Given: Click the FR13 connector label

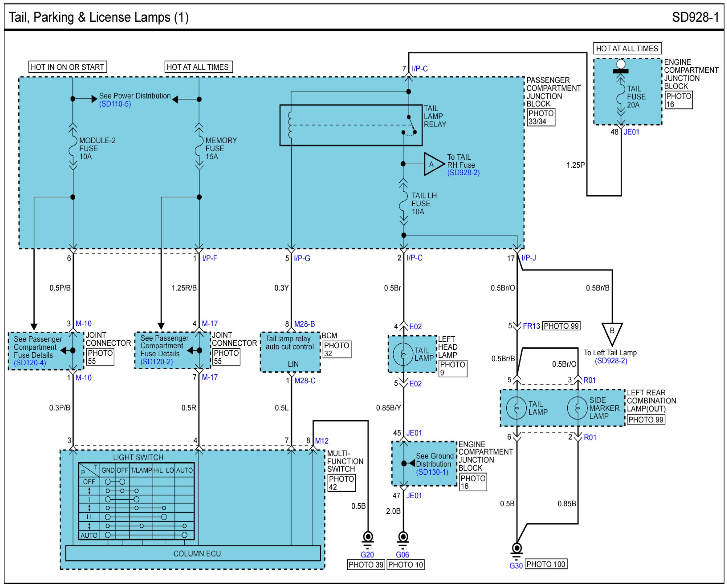Looking at the screenshot, I should click(x=531, y=326).
